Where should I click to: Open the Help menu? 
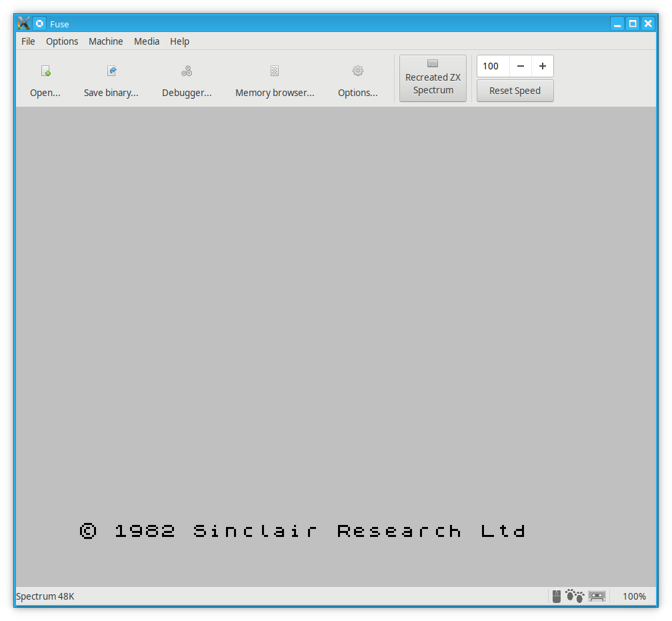point(179,41)
